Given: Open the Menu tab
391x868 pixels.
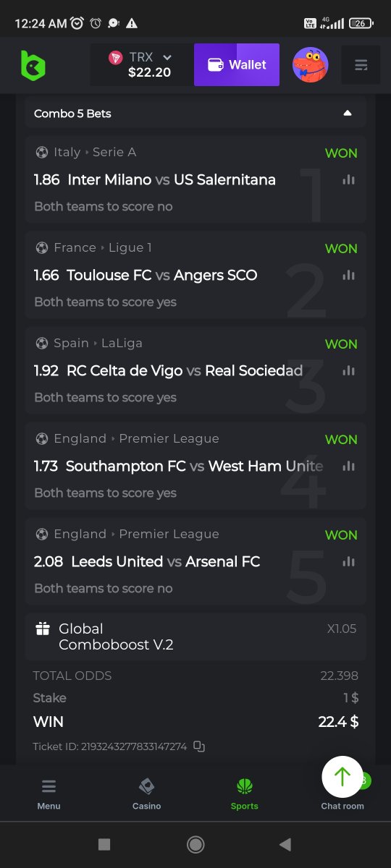Looking at the screenshot, I should pyautogui.click(x=49, y=793).
